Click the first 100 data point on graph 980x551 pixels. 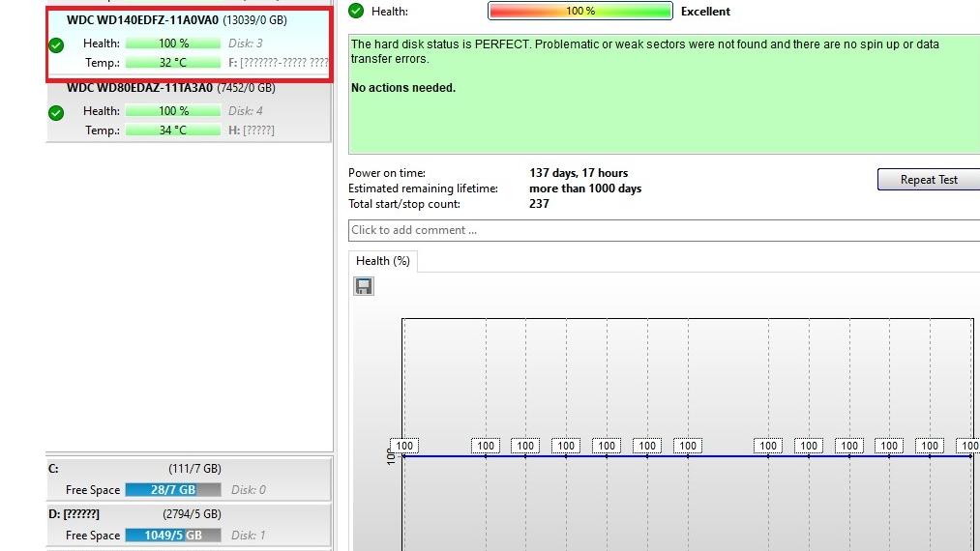coord(404,446)
